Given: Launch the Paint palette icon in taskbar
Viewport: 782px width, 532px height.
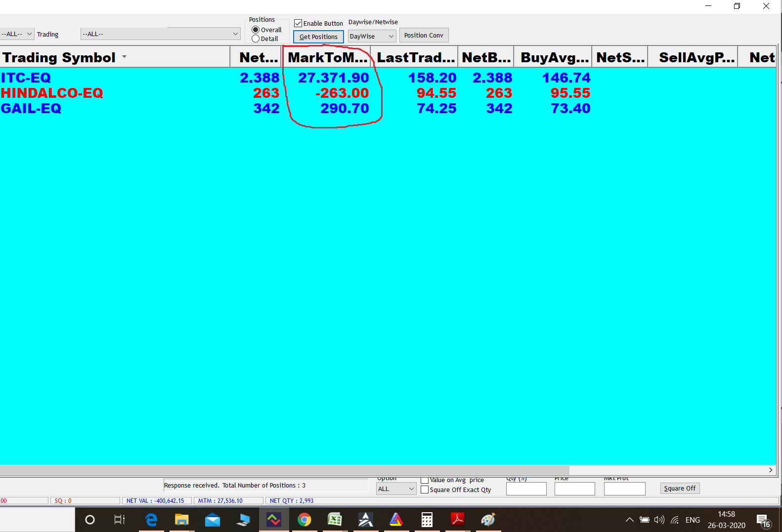Looking at the screenshot, I should (x=488, y=520).
